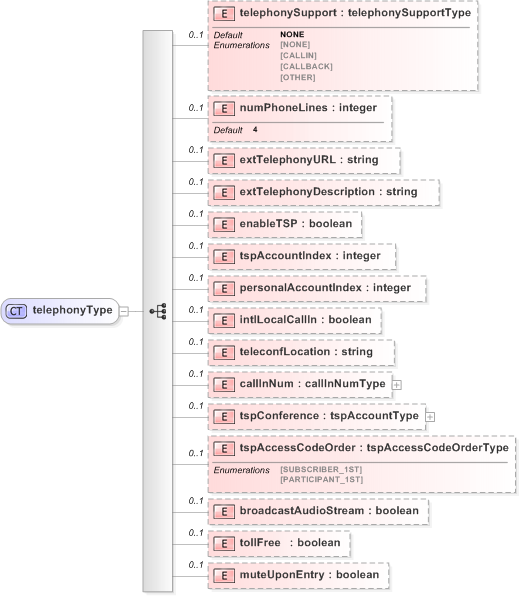The height and width of the screenshot is (596, 520).
Task: Click the bold NONE default value
Action: (292, 34)
